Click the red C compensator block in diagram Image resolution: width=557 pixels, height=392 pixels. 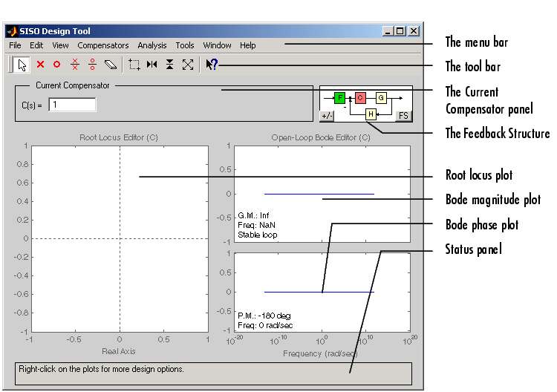[360, 97]
